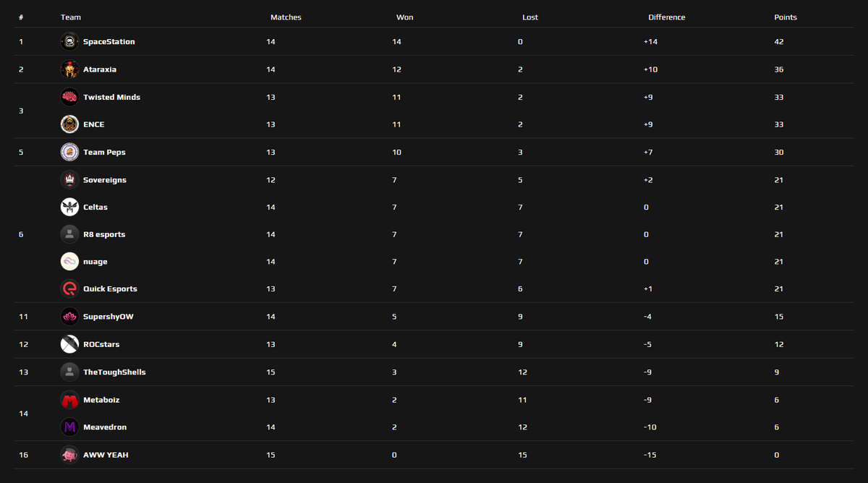
Task: Click the SpaceStation team logo
Action: [69, 42]
